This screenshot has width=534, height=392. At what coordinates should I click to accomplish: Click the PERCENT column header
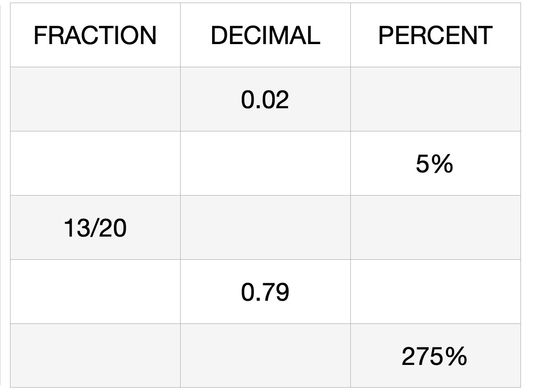point(435,35)
